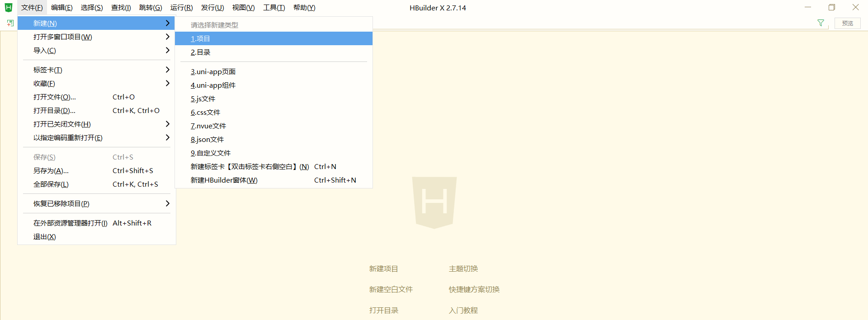Open the 发行(U) menu
868x320 pixels.
coord(212,8)
